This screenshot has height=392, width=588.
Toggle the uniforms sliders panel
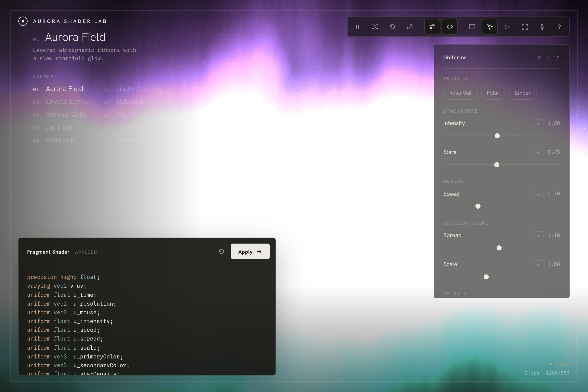tap(432, 27)
